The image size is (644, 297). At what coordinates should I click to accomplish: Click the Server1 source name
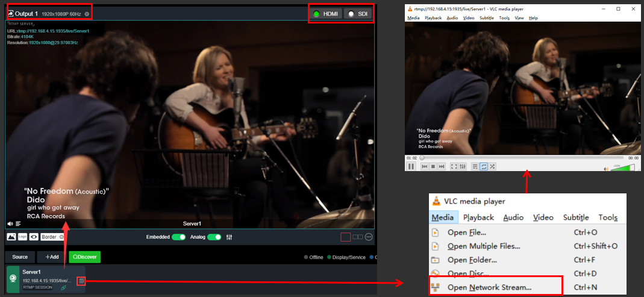pos(32,272)
